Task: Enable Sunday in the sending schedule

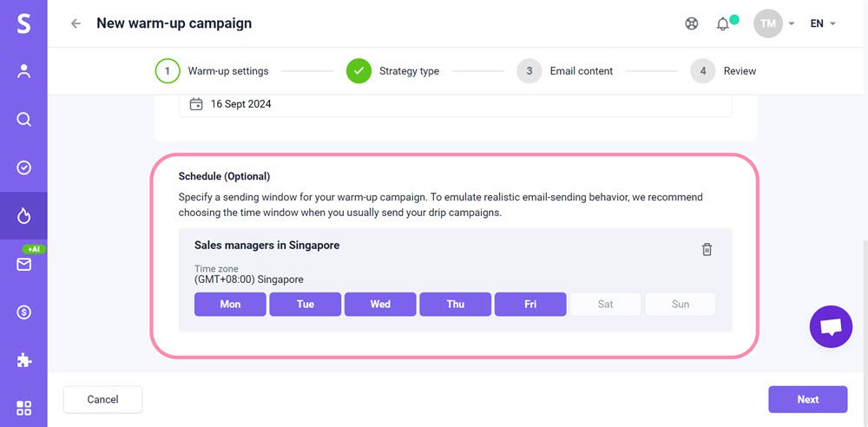Action: 681,304
